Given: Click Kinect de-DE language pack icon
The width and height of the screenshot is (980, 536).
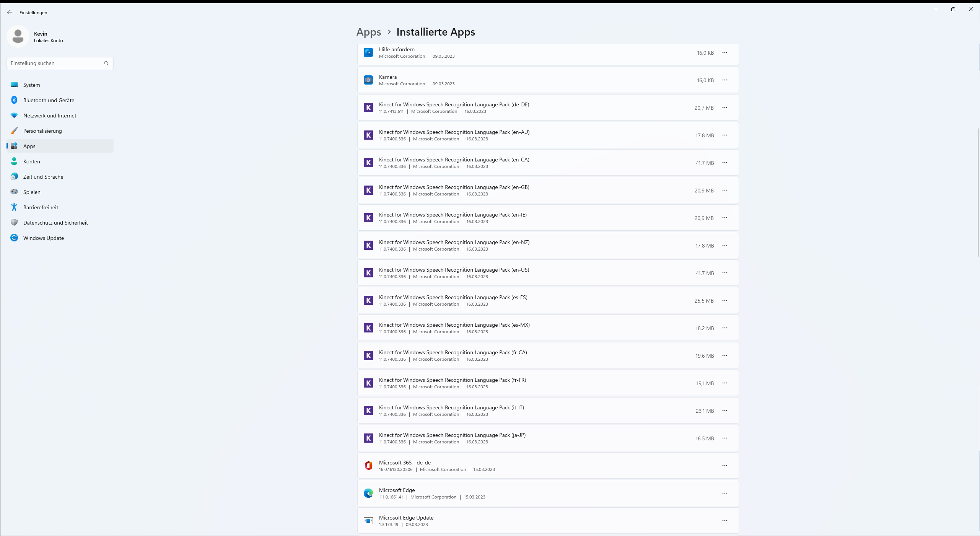Looking at the screenshot, I should pyautogui.click(x=368, y=108).
